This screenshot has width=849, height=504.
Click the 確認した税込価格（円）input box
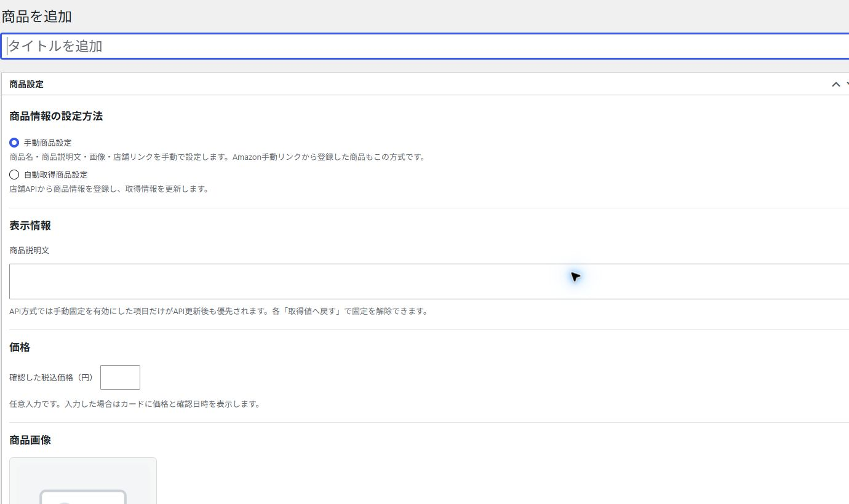tap(120, 377)
